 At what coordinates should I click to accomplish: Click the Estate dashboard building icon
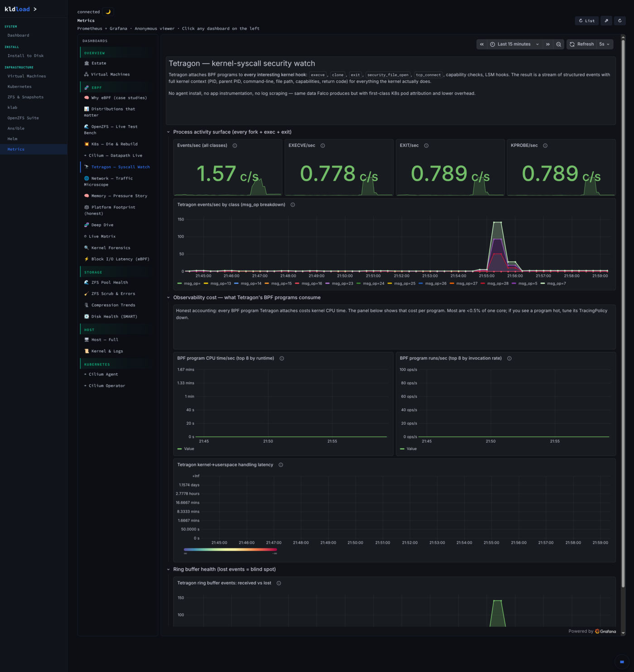(86, 63)
